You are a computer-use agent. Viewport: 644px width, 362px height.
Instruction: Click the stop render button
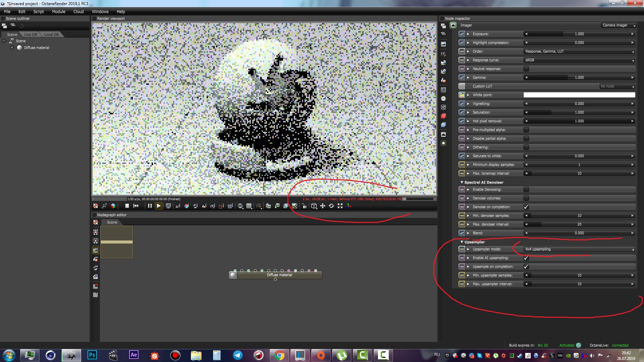(x=127, y=206)
